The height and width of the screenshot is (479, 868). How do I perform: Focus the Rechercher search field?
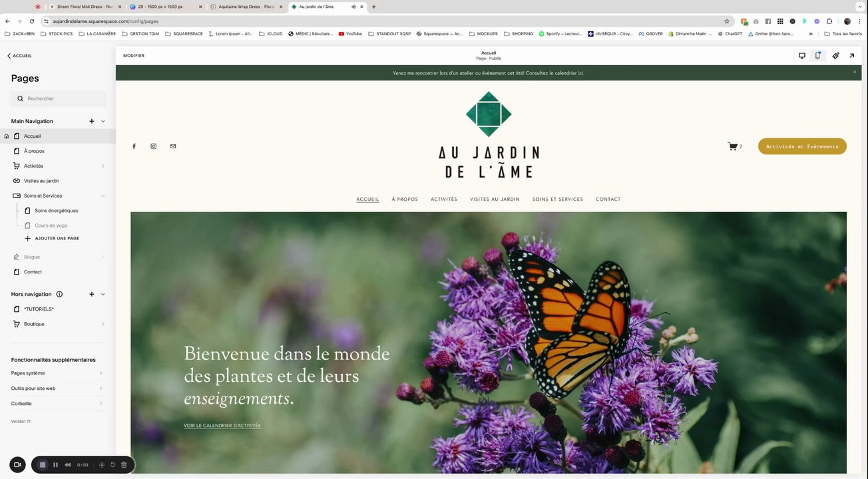tap(59, 98)
